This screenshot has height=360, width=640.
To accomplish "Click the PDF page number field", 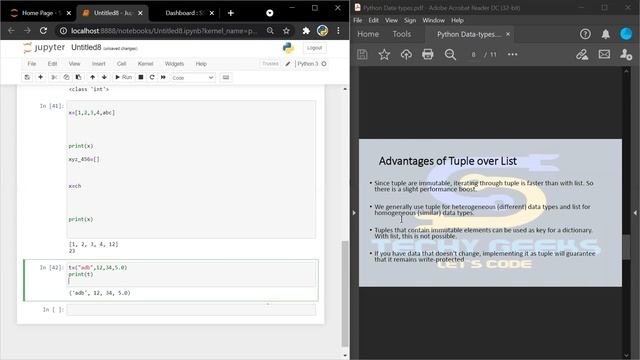I will coord(473,54).
